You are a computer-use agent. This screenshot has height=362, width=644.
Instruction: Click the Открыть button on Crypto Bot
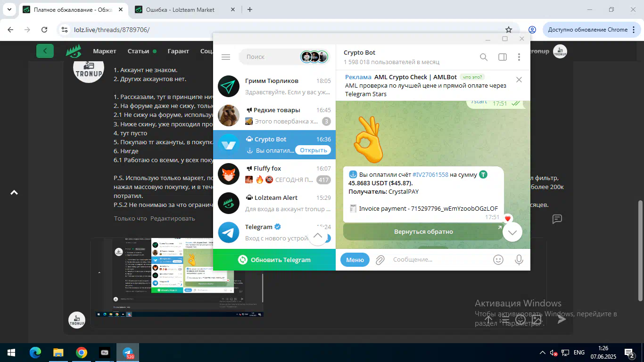click(x=314, y=150)
